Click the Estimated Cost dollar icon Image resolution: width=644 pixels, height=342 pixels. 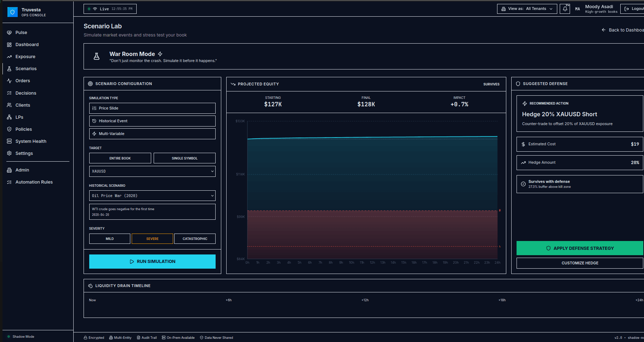coord(523,144)
